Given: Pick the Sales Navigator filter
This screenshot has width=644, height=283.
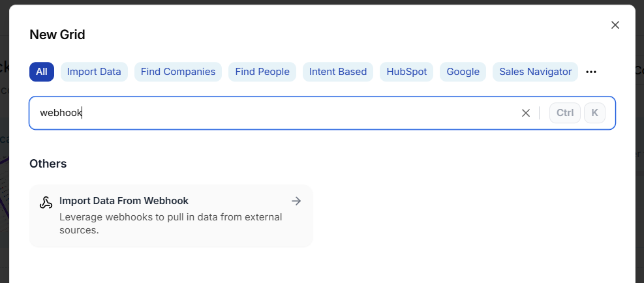Looking at the screenshot, I should tap(535, 72).
